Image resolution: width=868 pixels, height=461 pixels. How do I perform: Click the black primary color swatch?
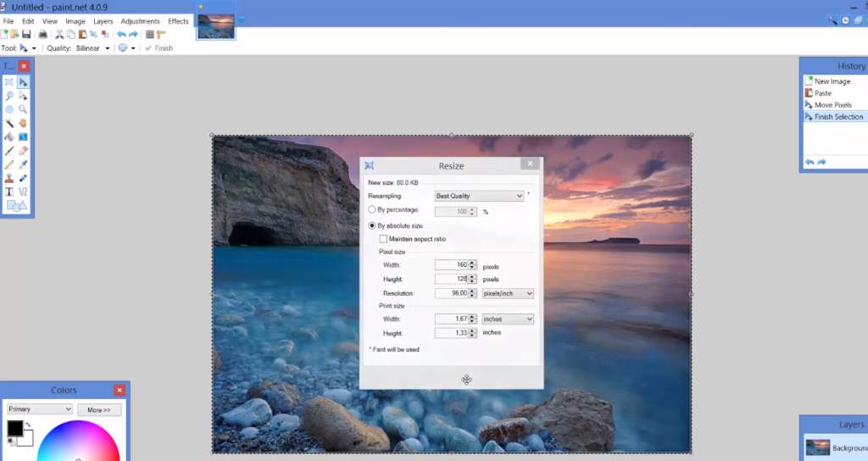pos(14,429)
